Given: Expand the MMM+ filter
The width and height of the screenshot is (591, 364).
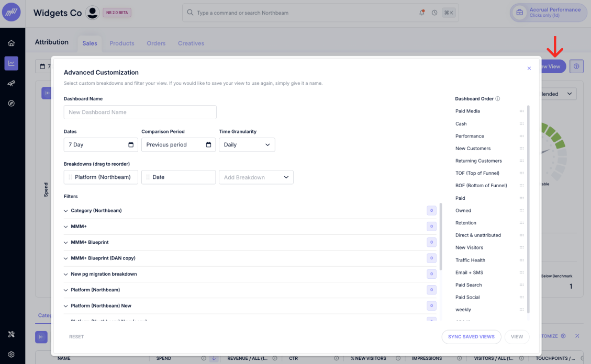Looking at the screenshot, I should click(x=65, y=226).
